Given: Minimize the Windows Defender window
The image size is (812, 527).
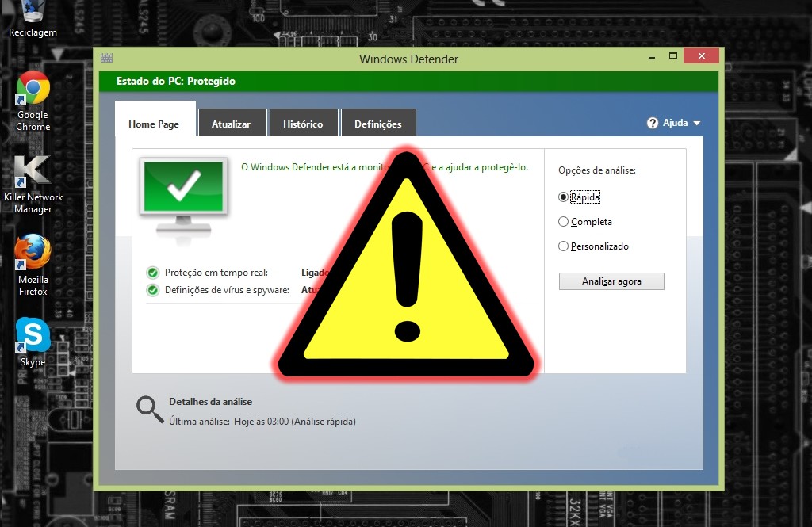Looking at the screenshot, I should point(652,56).
